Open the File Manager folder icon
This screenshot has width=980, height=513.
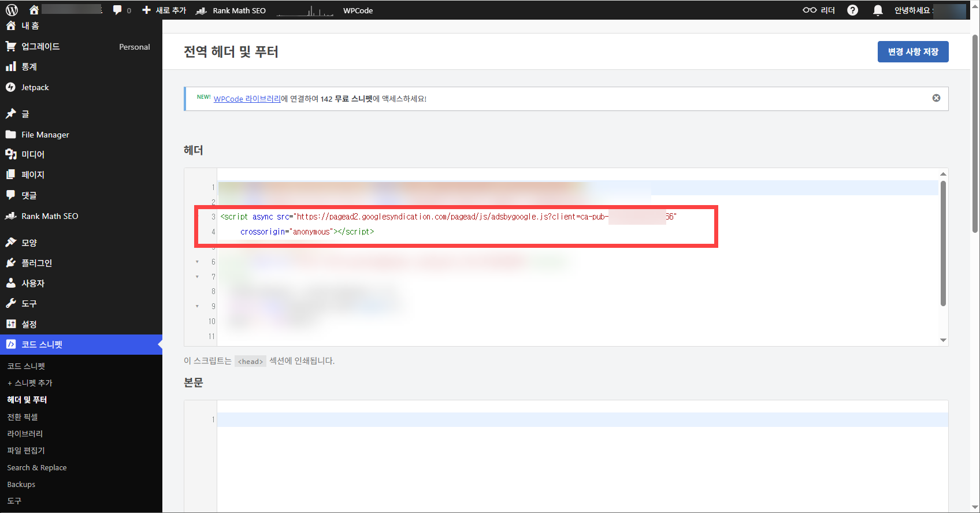coord(10,135)
